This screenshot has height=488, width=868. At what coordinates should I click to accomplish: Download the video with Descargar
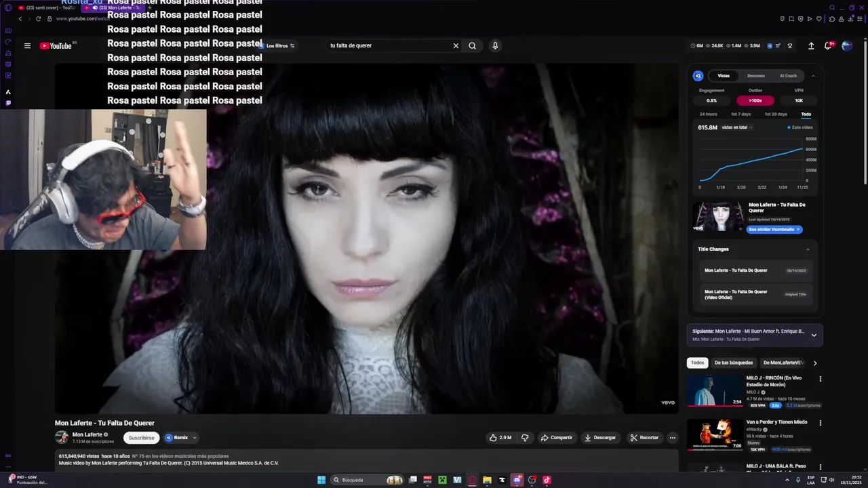click(x=601, y=438)
